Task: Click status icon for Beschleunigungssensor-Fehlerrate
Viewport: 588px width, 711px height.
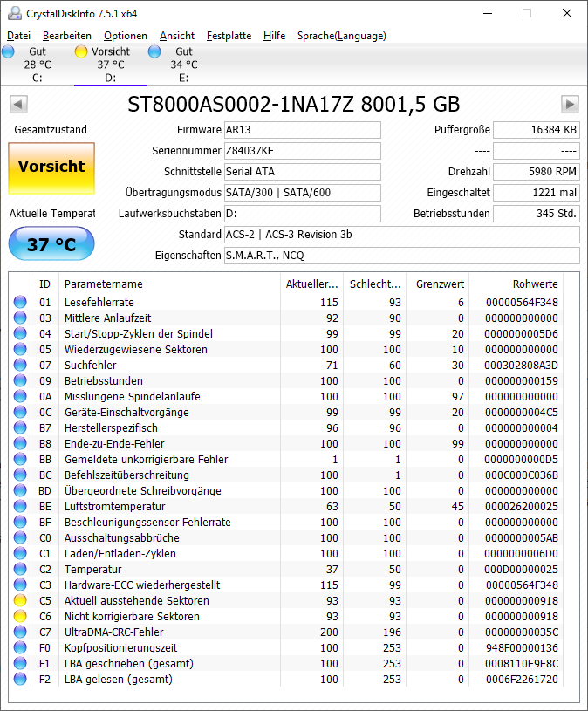Action: (x=20, y=522)
